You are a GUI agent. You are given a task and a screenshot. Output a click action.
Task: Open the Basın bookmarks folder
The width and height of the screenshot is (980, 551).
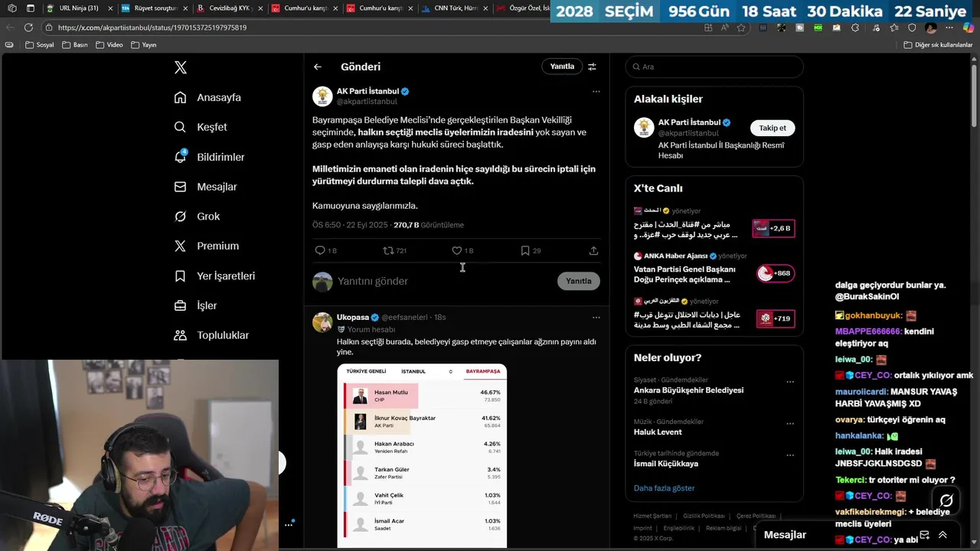point(74,45)
